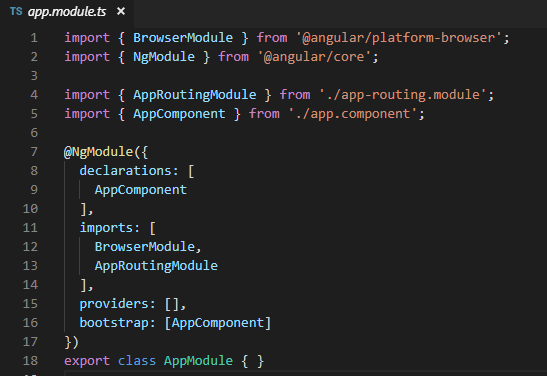Click 'AppRoutingModule' in the line 4 import
547x376 pixels.
coord(194,95)
